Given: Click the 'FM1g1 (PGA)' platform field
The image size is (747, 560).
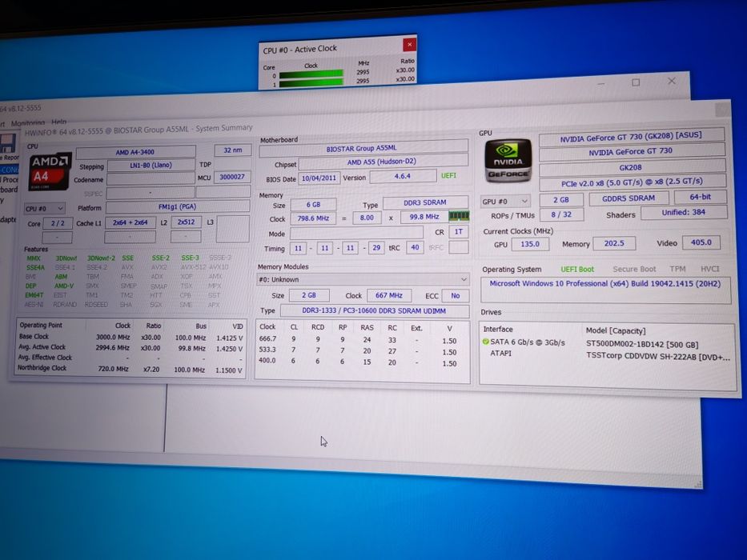Looking at the screenshot, I should pos(177,207).
